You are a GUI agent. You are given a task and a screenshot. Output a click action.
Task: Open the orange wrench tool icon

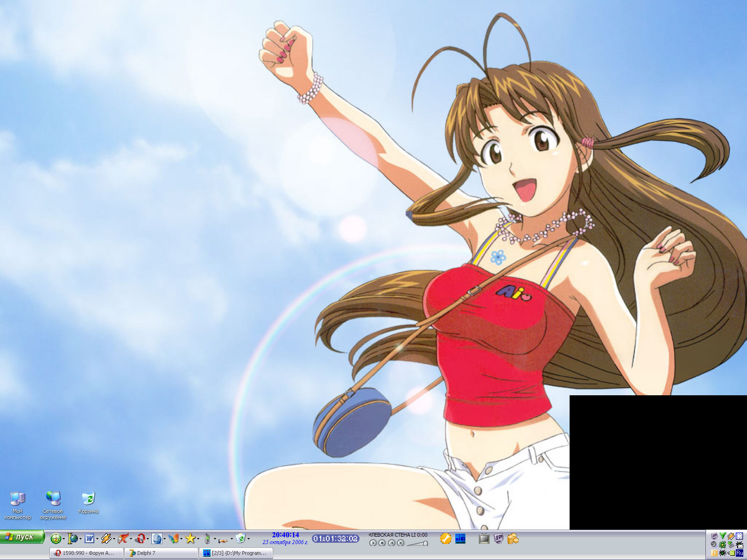(445, 539)
